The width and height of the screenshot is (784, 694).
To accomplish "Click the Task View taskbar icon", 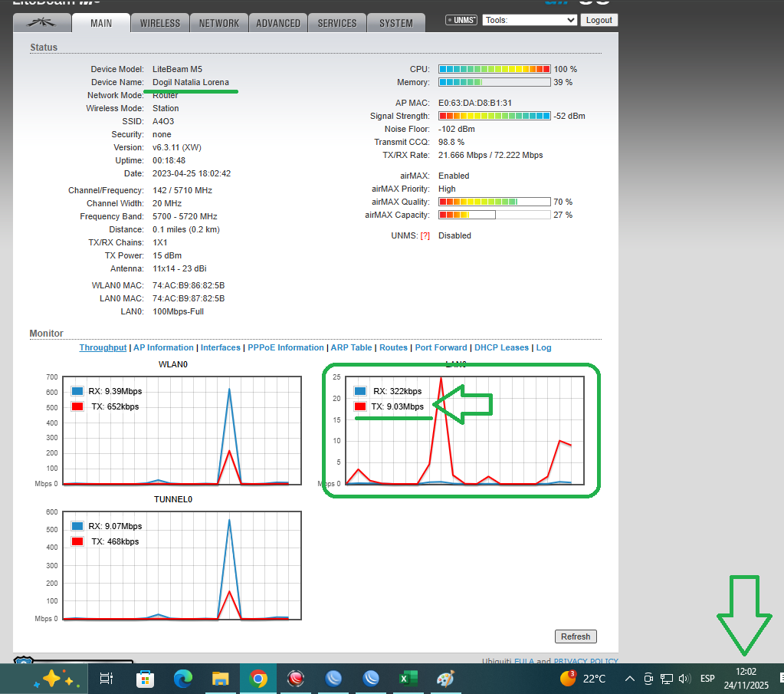I will (107, 679).
